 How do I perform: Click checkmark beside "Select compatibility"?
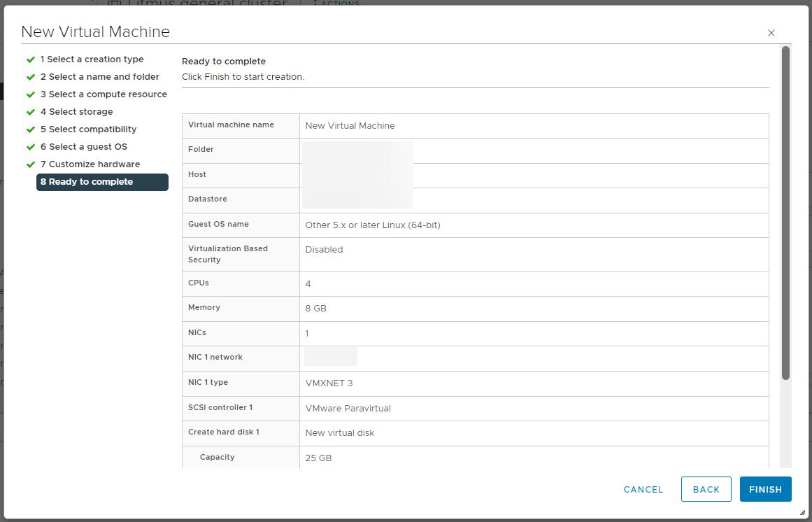point(30,129)
